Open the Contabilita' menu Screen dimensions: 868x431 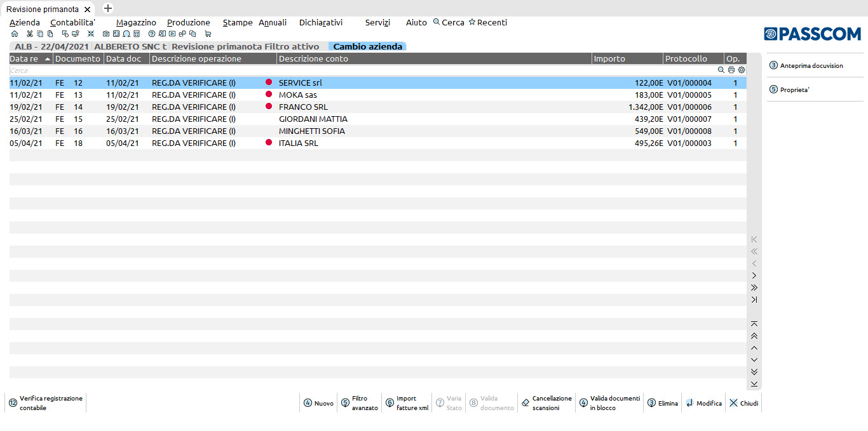[x=72, y=22]
